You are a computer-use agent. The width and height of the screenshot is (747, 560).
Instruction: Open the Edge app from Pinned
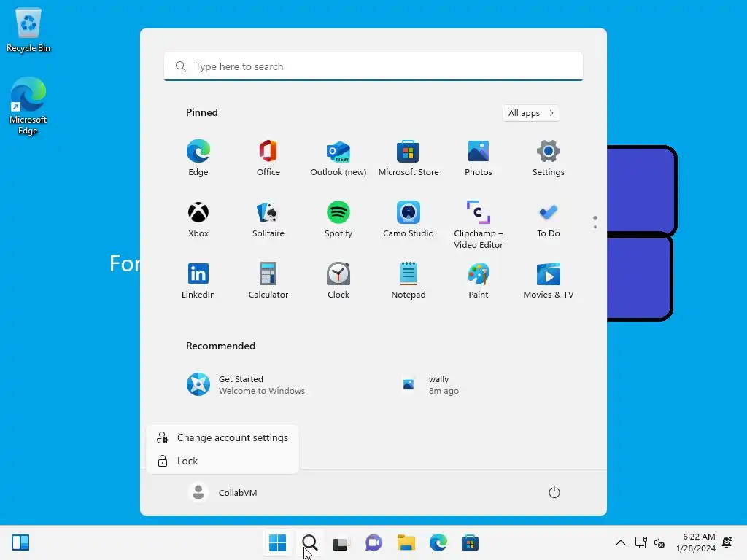pyautogui.click(x=198, y=158)
